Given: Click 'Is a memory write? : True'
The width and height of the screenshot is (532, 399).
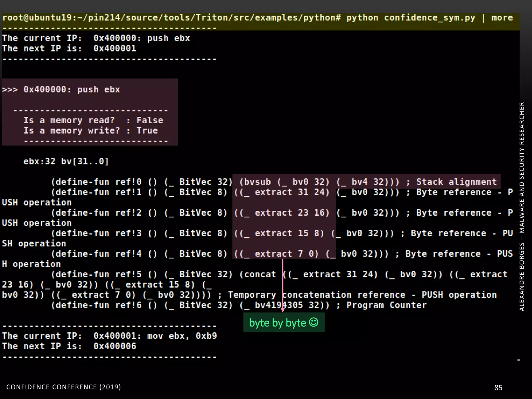Looking at the screenshot, I should click(91, 130).
